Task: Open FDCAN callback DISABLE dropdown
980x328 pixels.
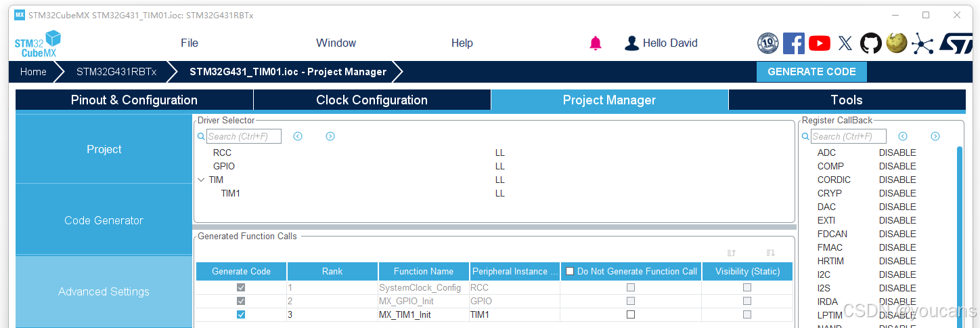Action: 897,234
